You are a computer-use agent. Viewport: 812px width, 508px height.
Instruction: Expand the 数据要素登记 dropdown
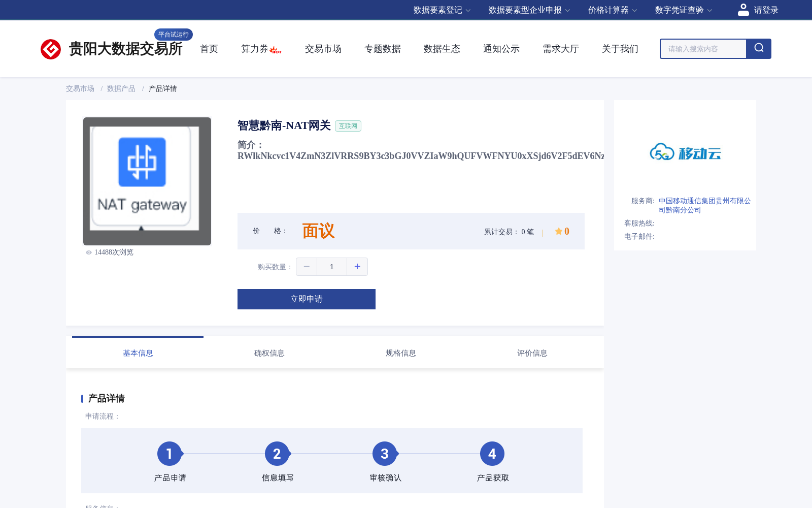pyautogui.click(x=442, y=10)
